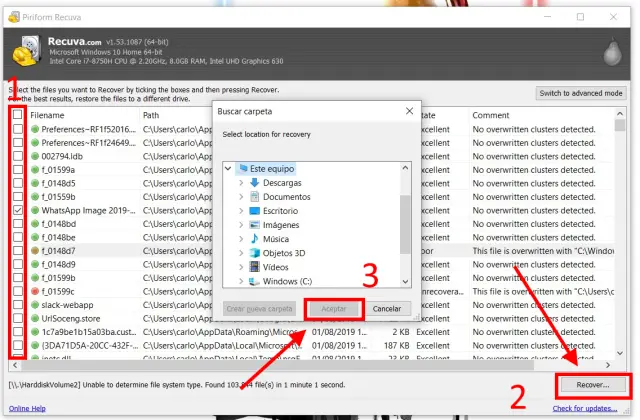The image size is (640, 420).
Task: Expand the Descargas folder node
Action: (241, 183)
